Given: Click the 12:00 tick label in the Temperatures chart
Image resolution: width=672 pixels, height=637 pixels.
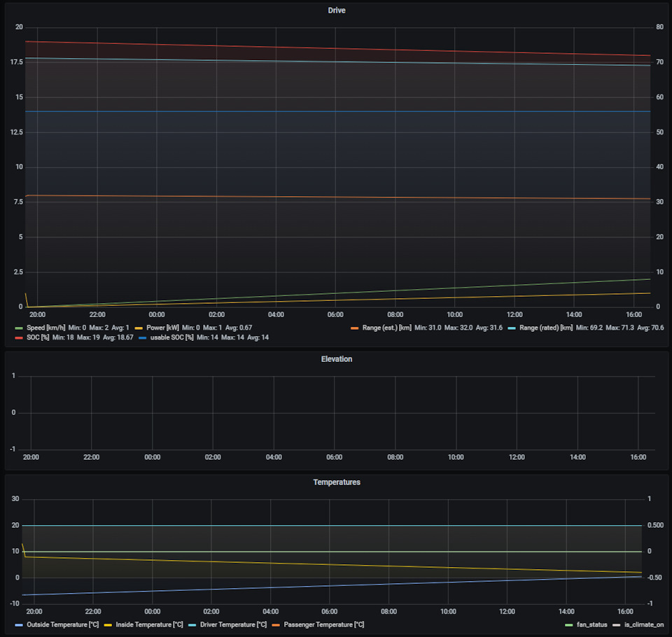Looking at the screenshot, I should tap(507, 612).
